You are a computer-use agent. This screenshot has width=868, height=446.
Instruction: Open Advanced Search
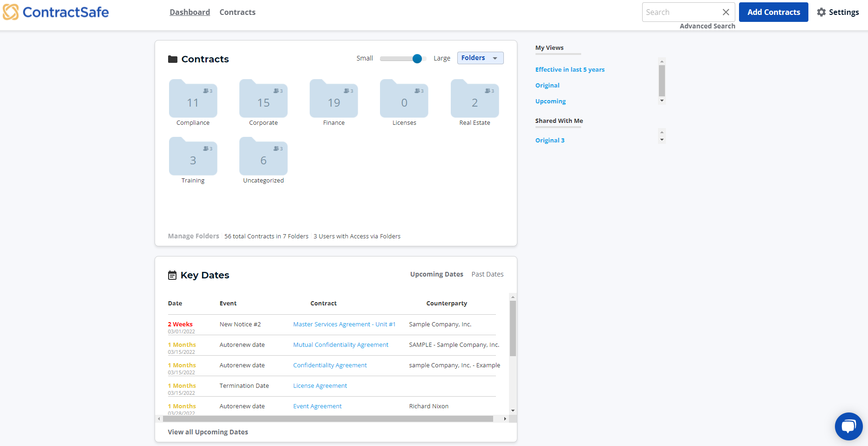(707, 26)
